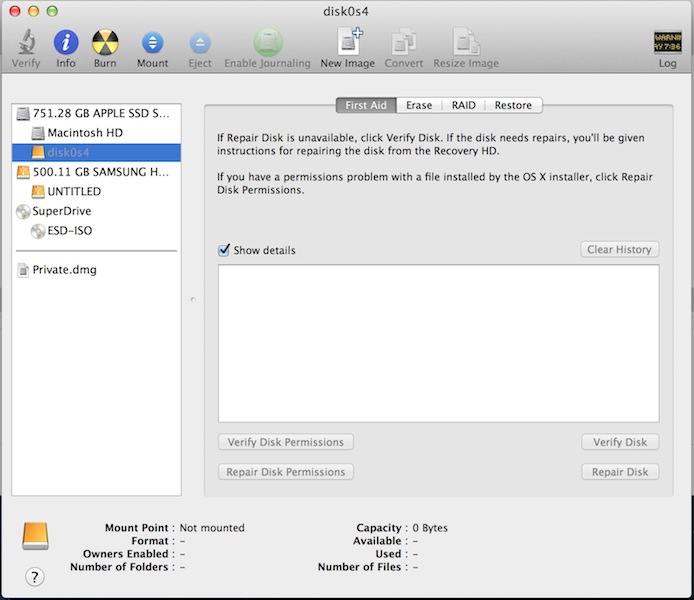The image size is (694, 600).
Task: Select Macintosh HD in the sidebar
Action: (96, 133)
